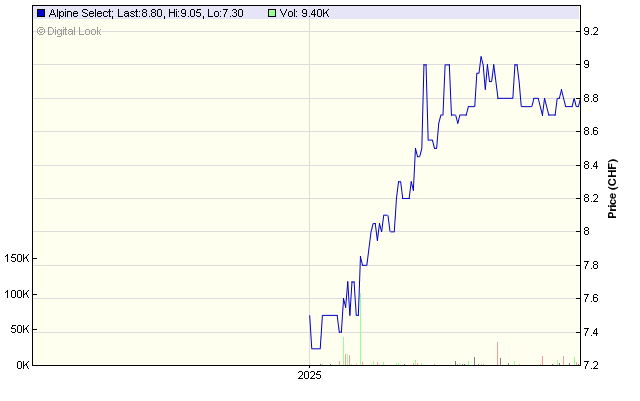Click the copyright symbol before Digital Look
The width and height of the screenshot is (640, 401).
coord(41,31)
